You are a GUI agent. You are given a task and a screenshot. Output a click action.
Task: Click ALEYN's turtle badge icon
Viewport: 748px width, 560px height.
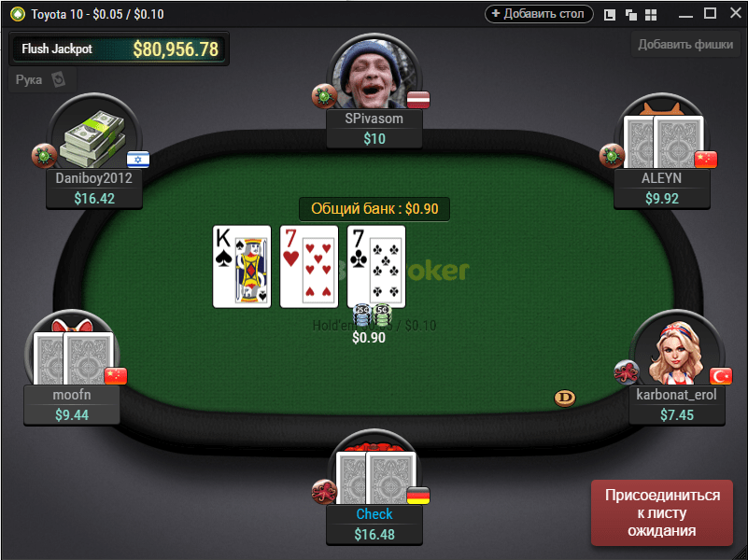(x=612, y=155)
